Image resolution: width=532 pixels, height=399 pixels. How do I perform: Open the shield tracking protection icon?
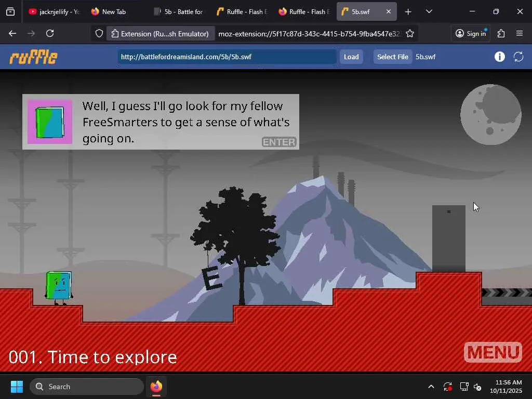point(99,34)
